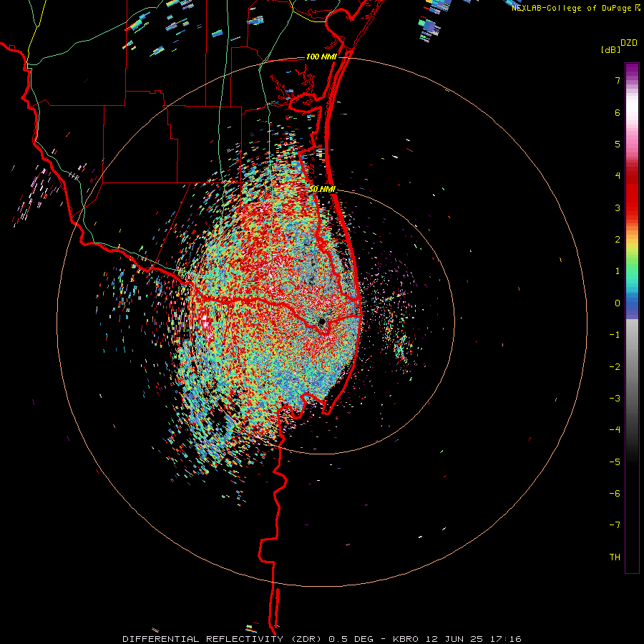This screenshot has height=644, width=644.
Task: Click the '4' value on color scale
Action: tap(618, 176)
